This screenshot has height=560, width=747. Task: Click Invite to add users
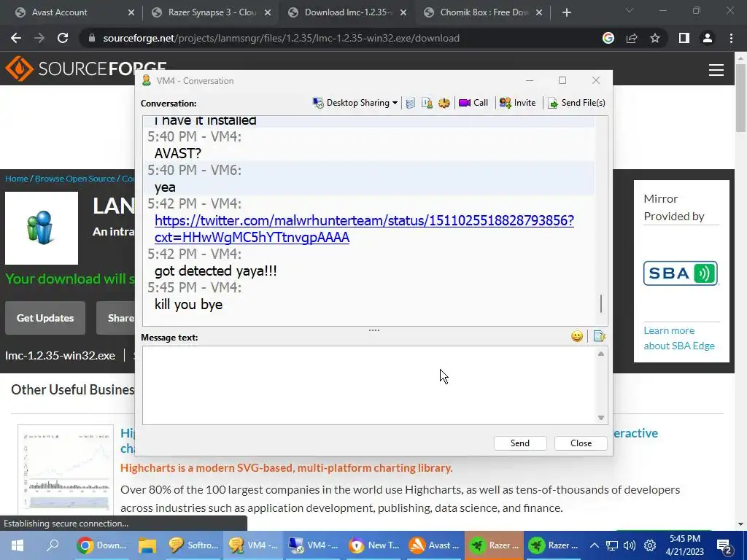click(x=517, y=103)
